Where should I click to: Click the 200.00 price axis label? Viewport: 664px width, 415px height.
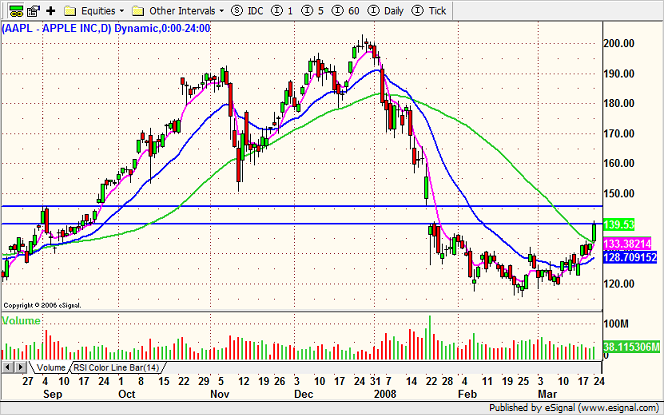pyautogui.click(x=619, y=43)
